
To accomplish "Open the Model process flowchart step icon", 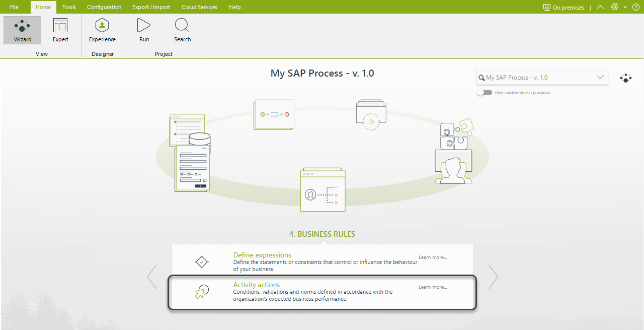I will tap(274, 114).
